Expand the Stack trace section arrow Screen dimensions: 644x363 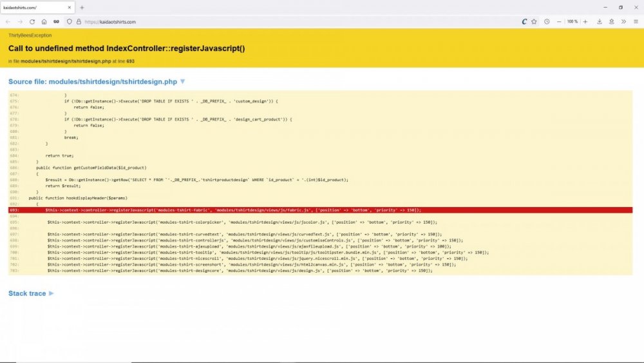(52, 293)
